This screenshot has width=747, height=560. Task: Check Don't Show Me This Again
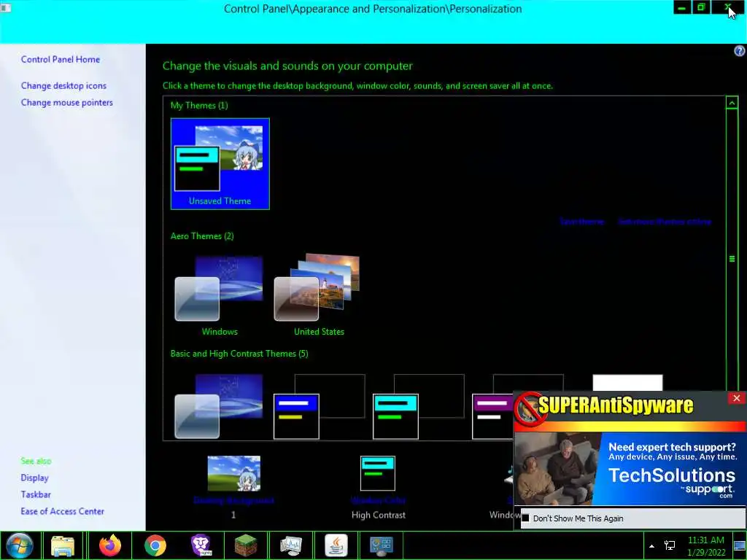tap(525, 518)
